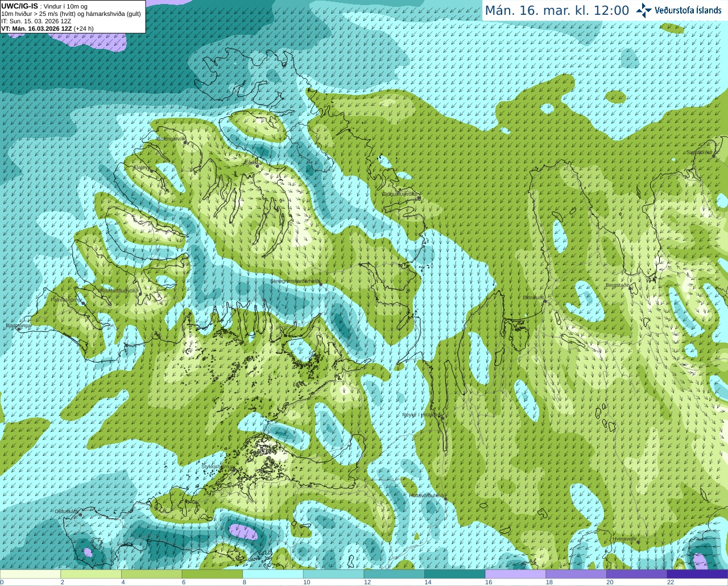This screenshot has width=728, height=586.
Task: Click the Blönduós station label
Action: click(x=534, y=298)
